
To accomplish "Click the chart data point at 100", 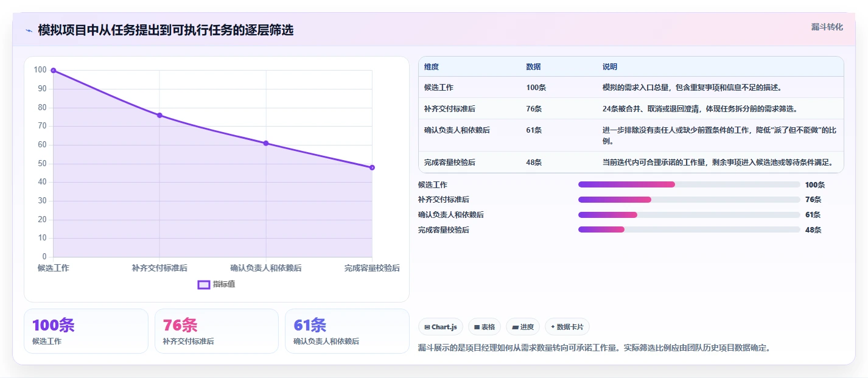I will (54, 71).
